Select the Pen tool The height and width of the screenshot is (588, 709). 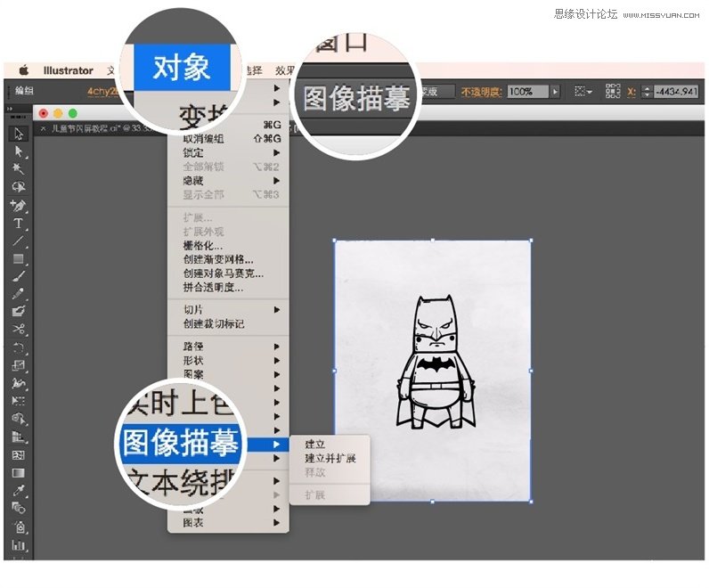19,206
